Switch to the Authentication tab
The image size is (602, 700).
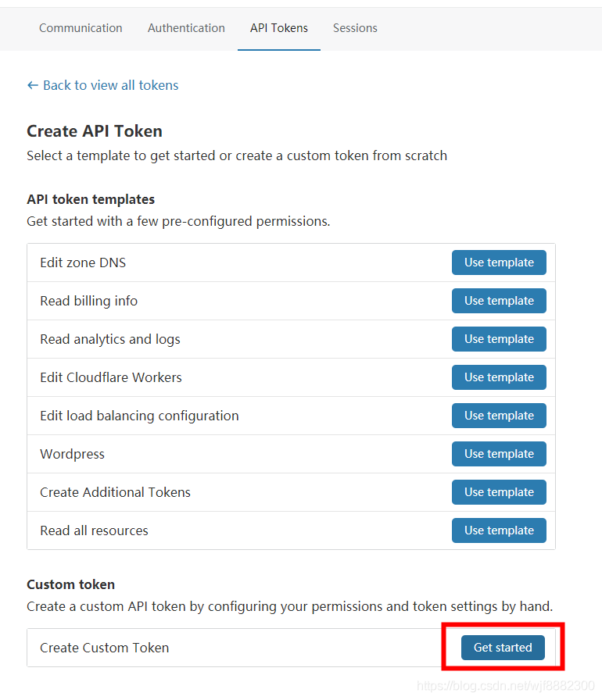(x=186, y=28)
